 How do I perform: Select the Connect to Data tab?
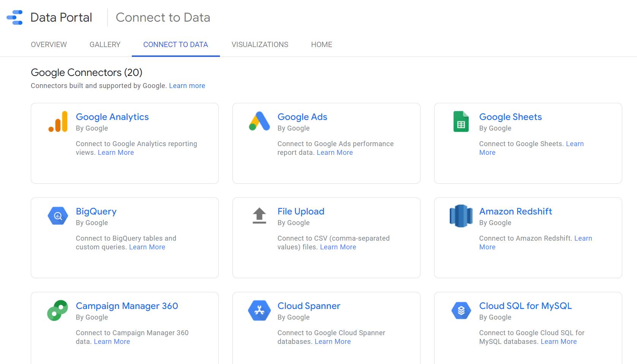(x=175, y=45)
